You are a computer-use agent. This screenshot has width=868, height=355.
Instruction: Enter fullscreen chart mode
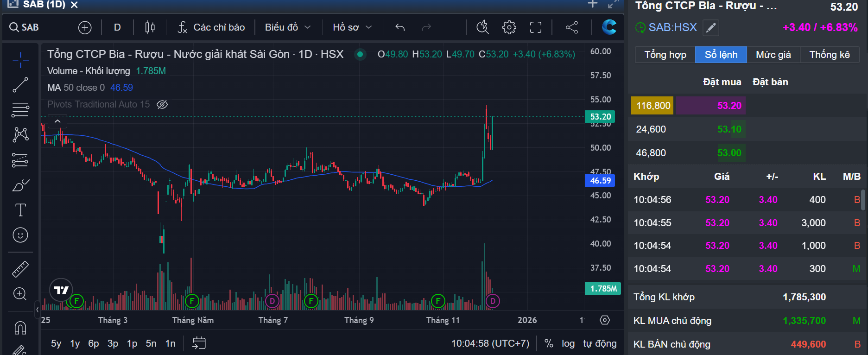pyautogui.click(x=536, y=27)
